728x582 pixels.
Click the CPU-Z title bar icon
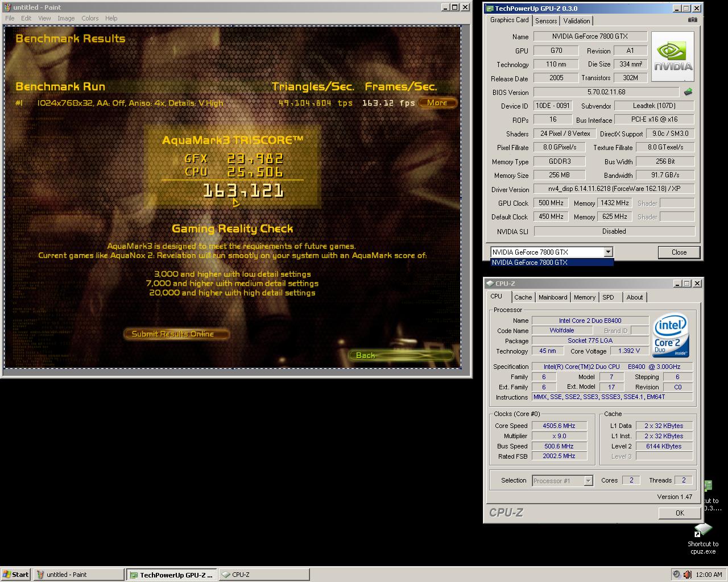click(x=490, y=283)
